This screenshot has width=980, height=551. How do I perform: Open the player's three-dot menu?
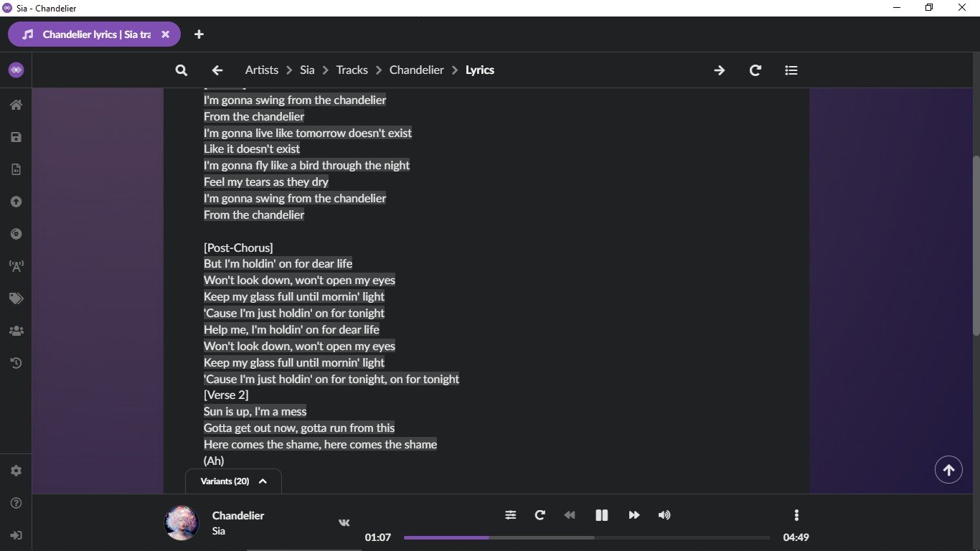796,515
